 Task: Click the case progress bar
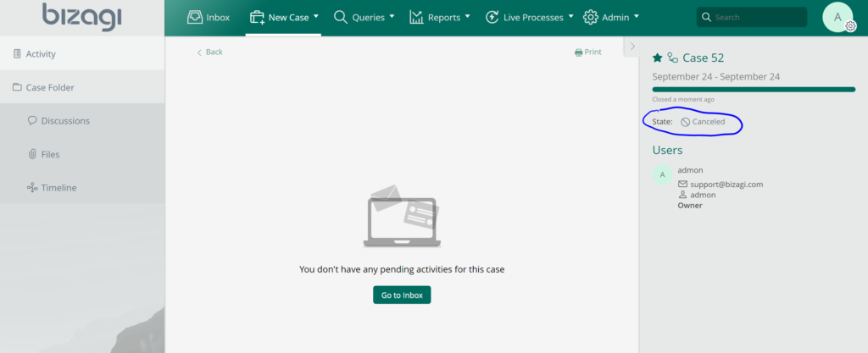[x=754, y=89]
